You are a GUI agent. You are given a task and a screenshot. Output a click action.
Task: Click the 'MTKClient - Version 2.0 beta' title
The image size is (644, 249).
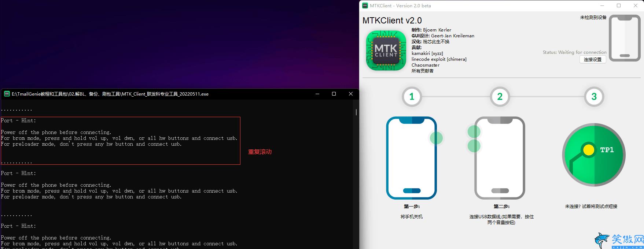[400, 6]
